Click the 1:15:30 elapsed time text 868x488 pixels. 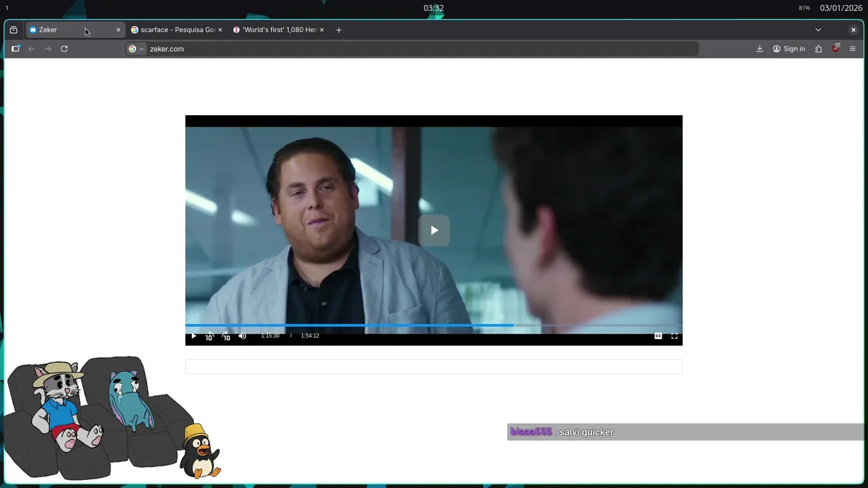270,335
